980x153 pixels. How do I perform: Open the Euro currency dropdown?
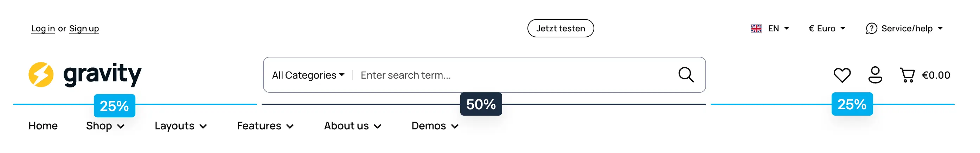[x=826, y=29]
